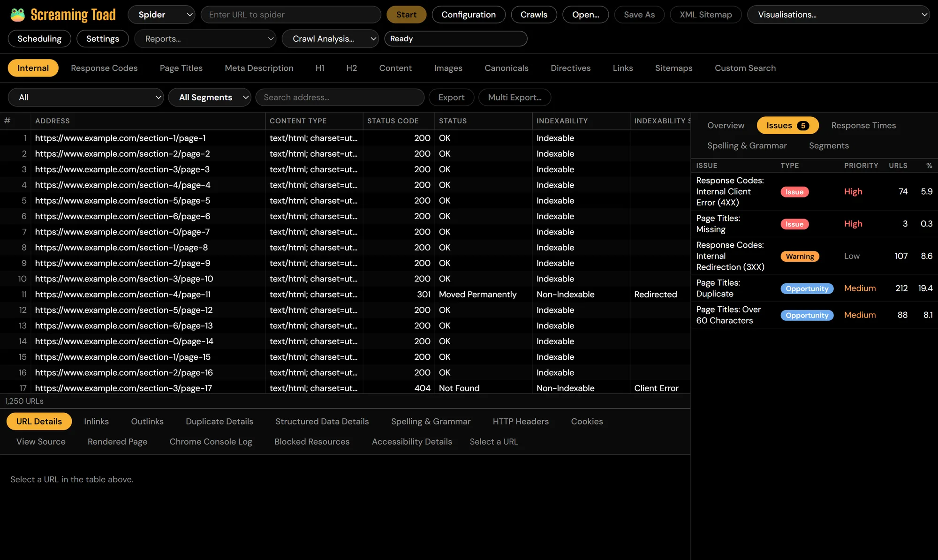The width and height of the screenshot is (938, 560).
Task: Click Save As button
Action: (639, 15)
